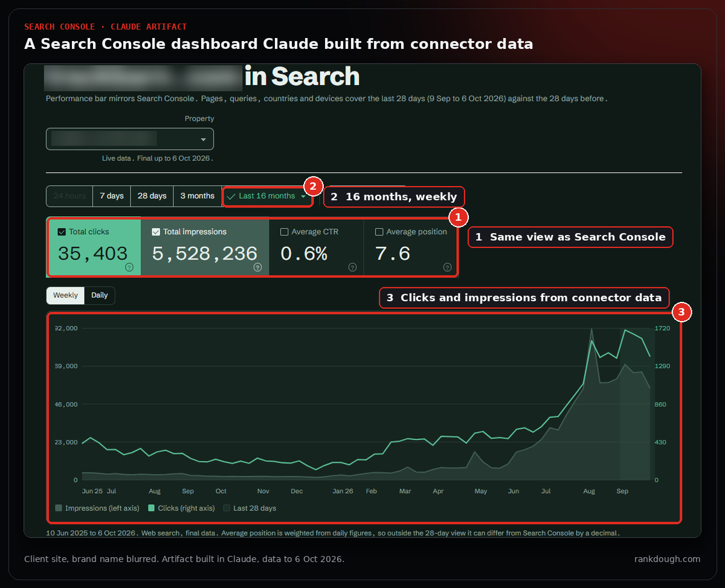Select the 24 hours range tab
Screen dimensions: 725x588
(69, 196)
